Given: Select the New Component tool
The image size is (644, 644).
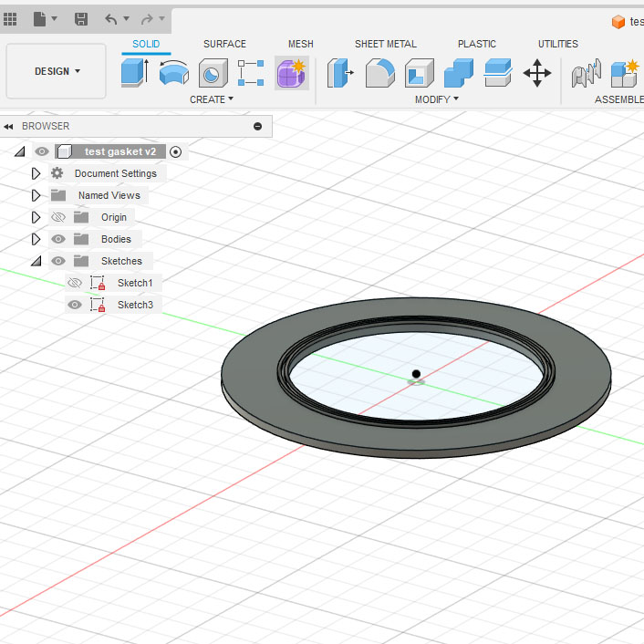Looking at the screenshot, I should pos(626,73).
